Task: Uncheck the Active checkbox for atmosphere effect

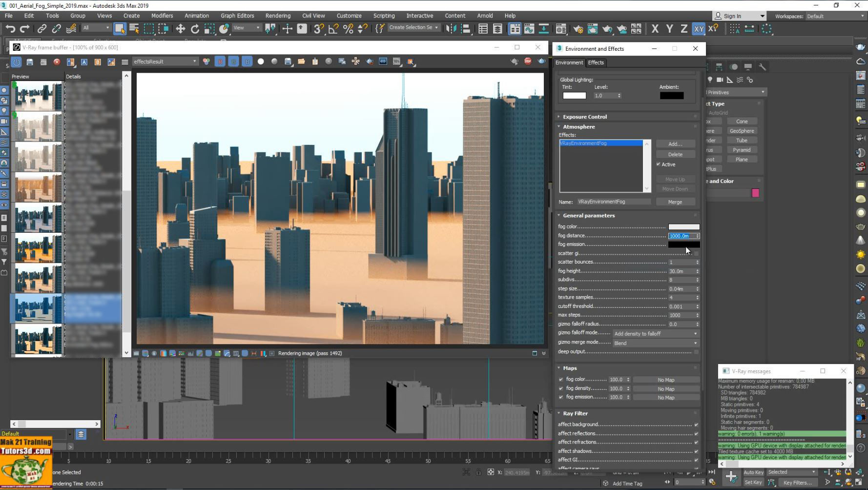Action: [658, 164]
